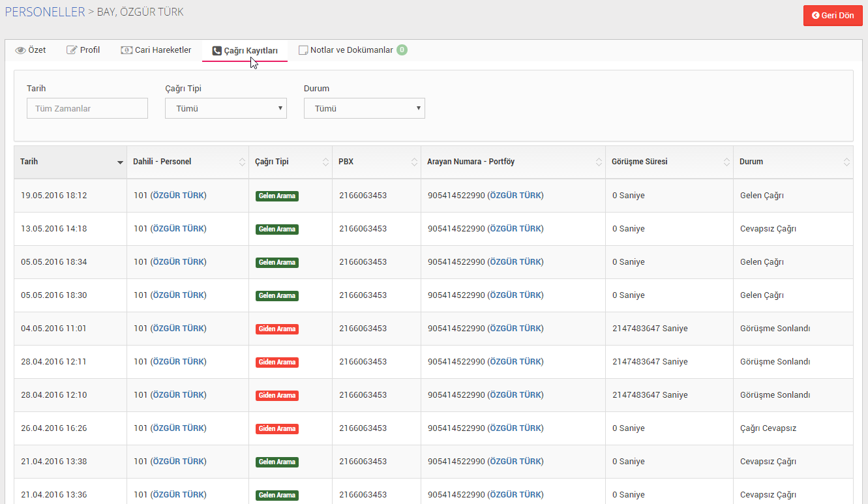Image resolution: width=868 pixels, height=504 pixels.
Task: Sort by PBX column header
Action: [377, 162]
